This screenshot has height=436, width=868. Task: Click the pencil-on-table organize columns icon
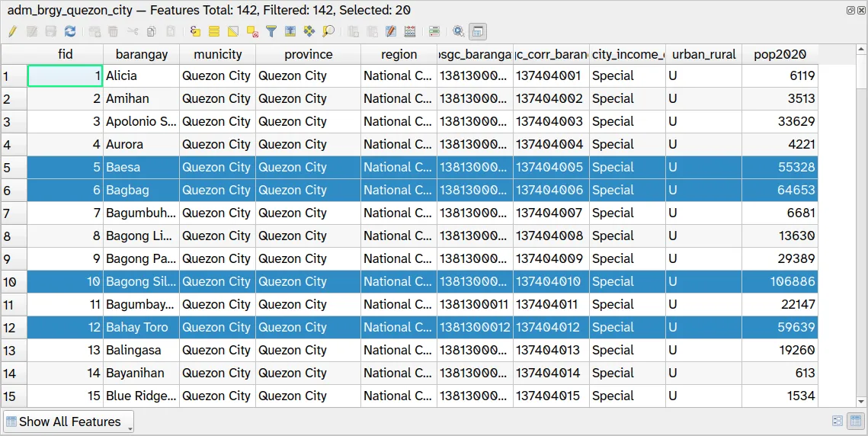click(391, 31)
